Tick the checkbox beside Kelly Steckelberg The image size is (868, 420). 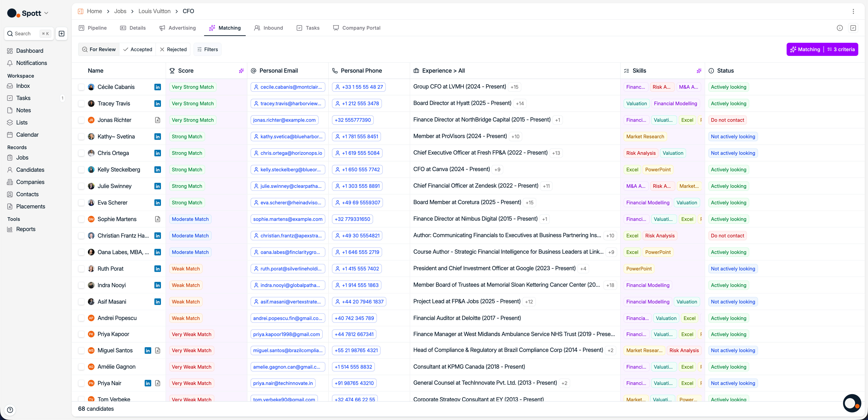tap(81, 170)
